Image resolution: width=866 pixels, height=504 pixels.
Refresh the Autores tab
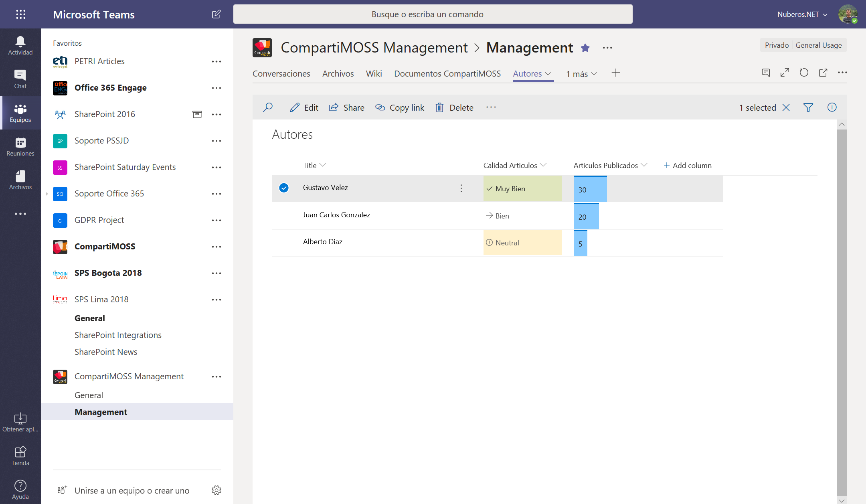[804, 73]
